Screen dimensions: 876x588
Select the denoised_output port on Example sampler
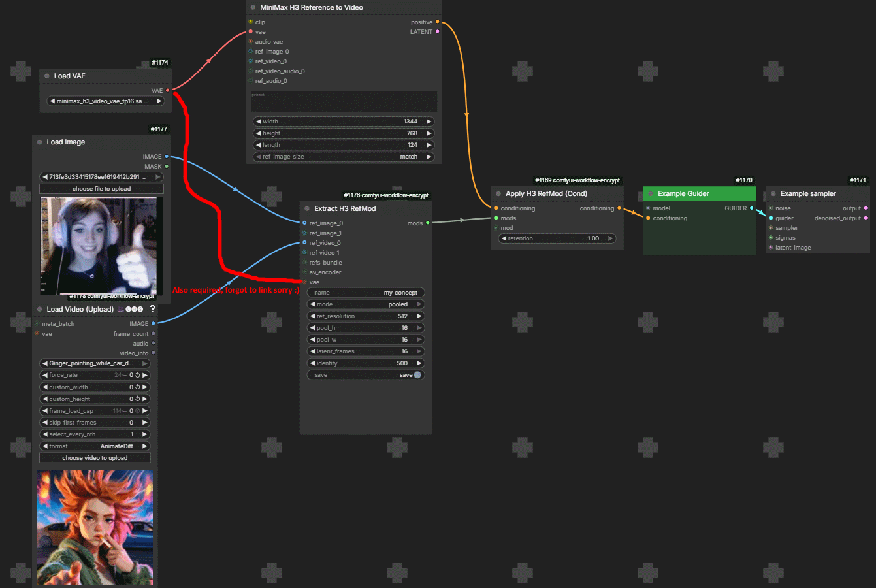click(x=866, y=218)
